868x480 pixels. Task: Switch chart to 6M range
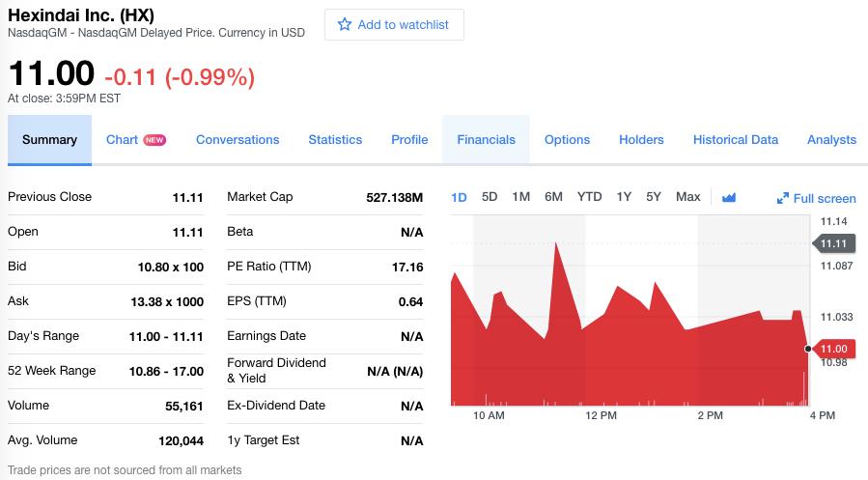[553, 197]
